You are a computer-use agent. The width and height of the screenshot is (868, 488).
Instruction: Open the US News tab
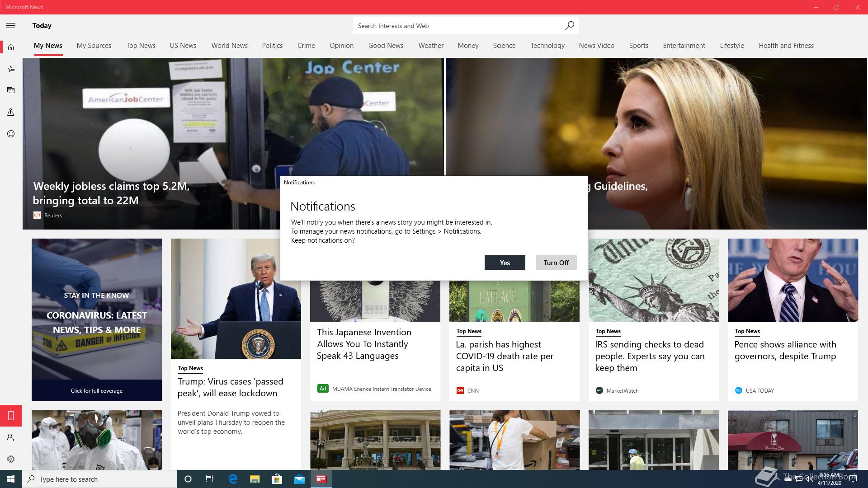183,46
